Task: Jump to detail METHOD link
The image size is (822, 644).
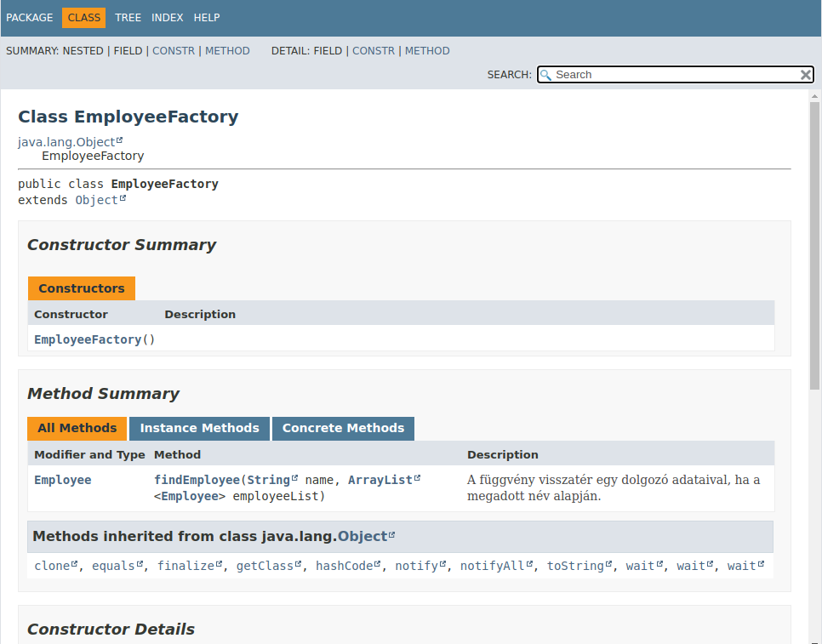Action: click(x=427, y=51)
